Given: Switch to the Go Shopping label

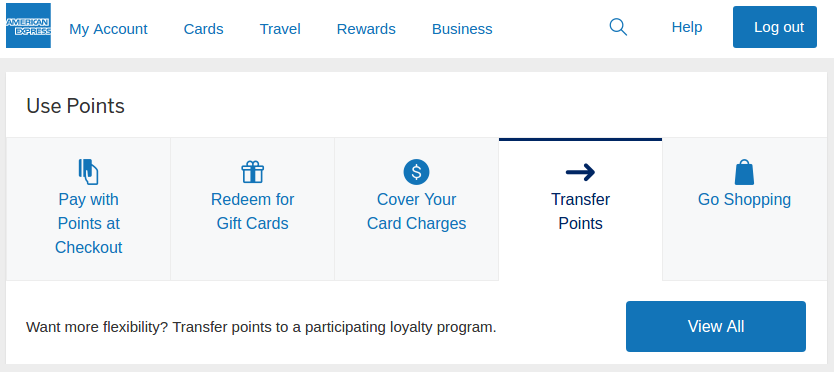Looking at the screenshot, I should (744, 200).
